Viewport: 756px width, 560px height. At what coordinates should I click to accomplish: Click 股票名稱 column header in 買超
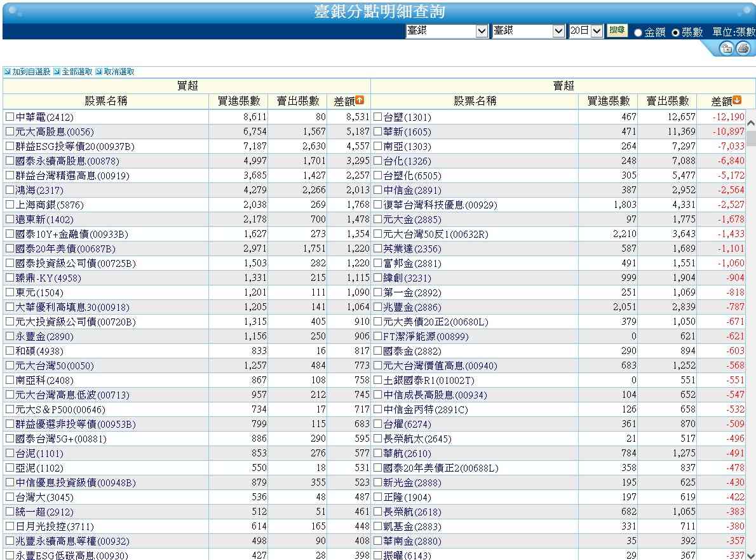pyautogui.click(x=106, y=101)
